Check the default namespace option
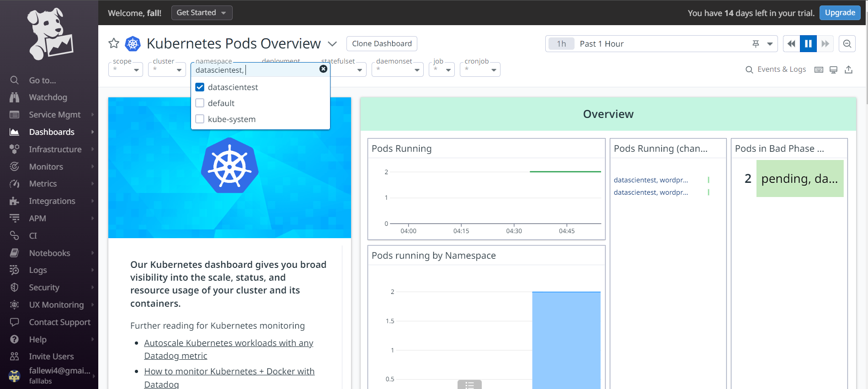This screenshot has width=868, height=389. pos(200,103)
